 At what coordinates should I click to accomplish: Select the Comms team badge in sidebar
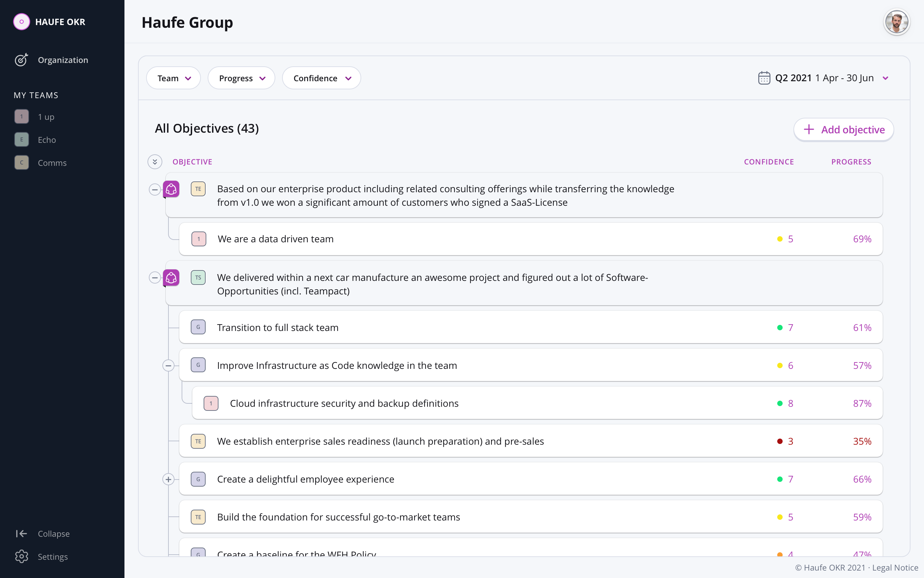coord(22,162)
